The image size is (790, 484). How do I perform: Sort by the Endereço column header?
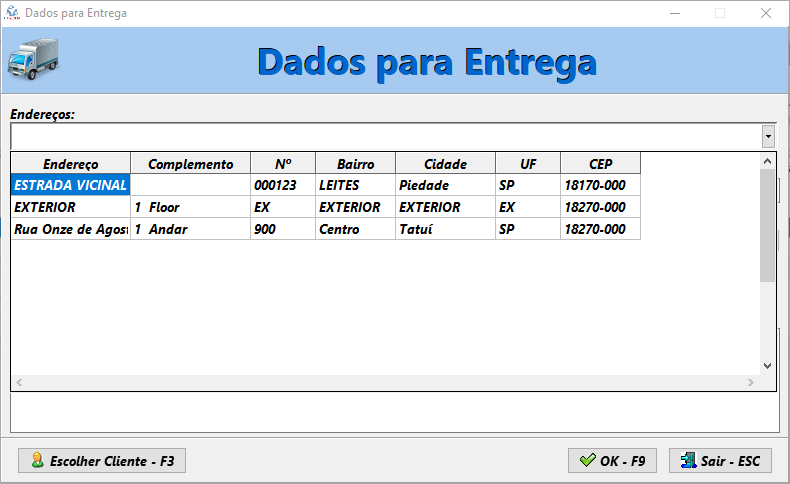point(70,164)
